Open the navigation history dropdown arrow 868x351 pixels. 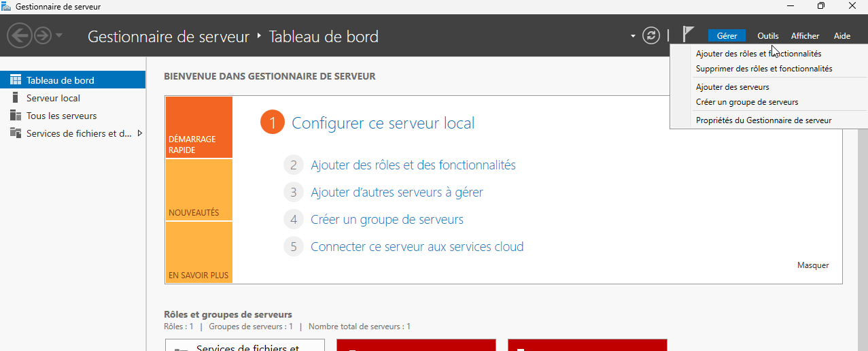pos(60,35)
